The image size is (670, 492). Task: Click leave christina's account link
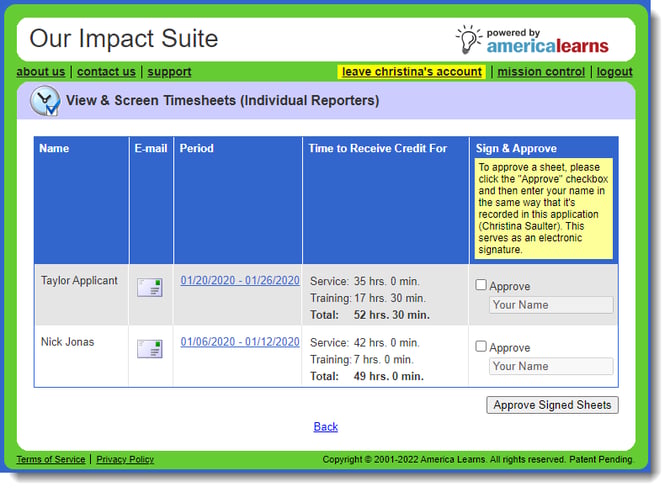coord(412,72)
